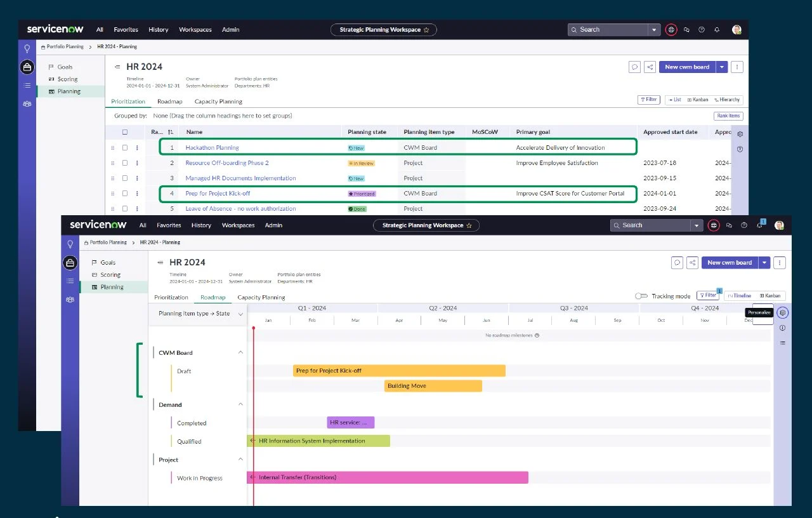
Task: Click the Building Move roadmap bar
Action: point(433,386)
